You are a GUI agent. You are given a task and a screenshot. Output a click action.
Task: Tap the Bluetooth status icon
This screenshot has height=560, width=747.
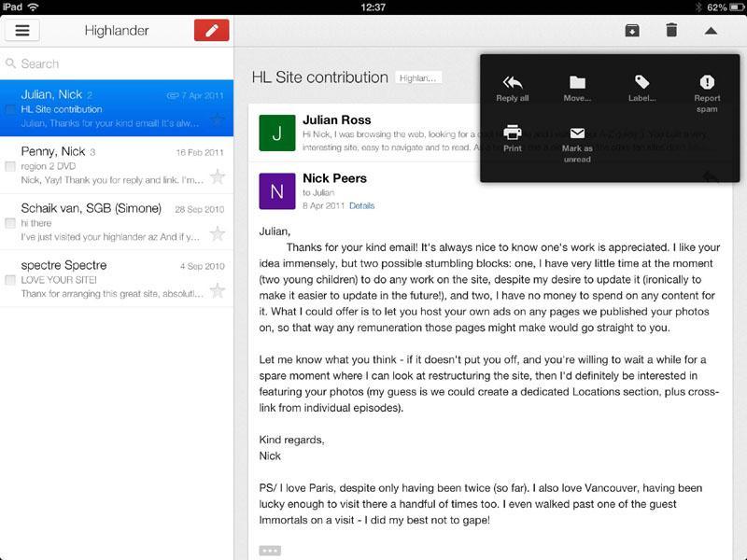(698, 7)
